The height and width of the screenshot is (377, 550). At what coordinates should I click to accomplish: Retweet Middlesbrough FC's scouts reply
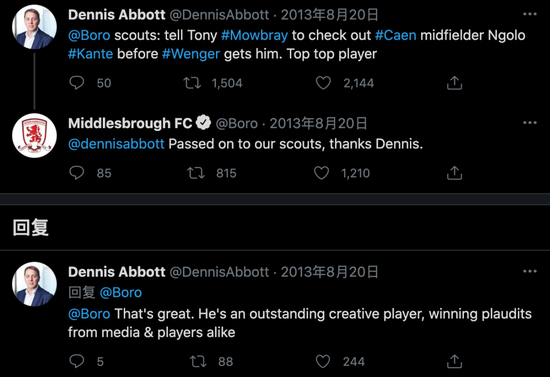coord(195,173)
